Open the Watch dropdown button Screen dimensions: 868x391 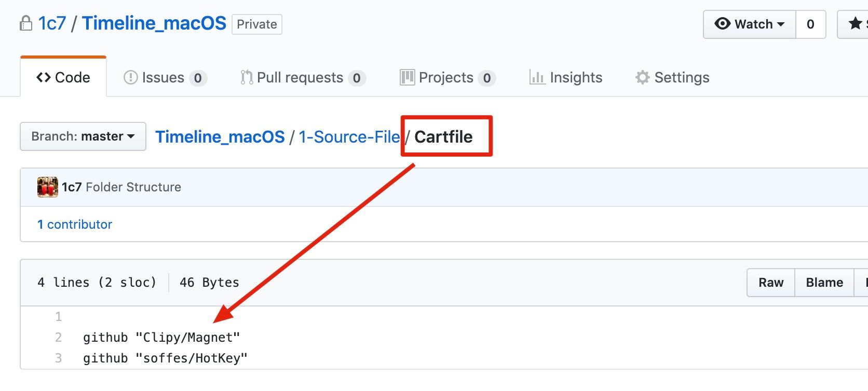tap(750, 24)
